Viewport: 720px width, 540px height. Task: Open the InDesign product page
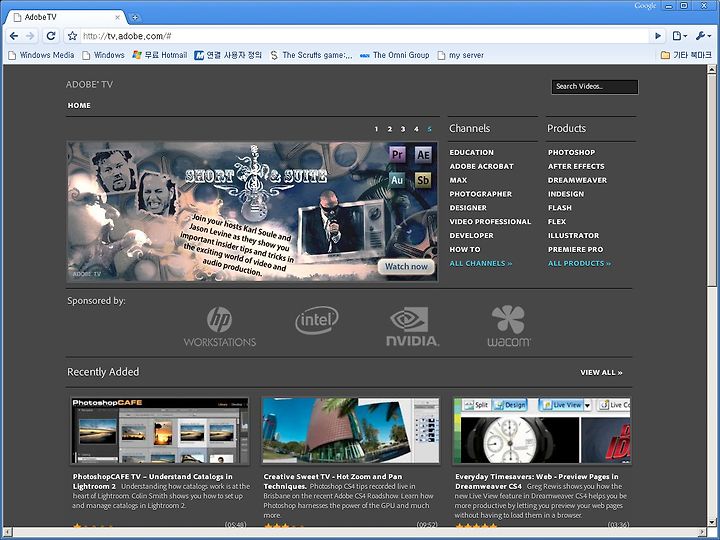[566, 194]
